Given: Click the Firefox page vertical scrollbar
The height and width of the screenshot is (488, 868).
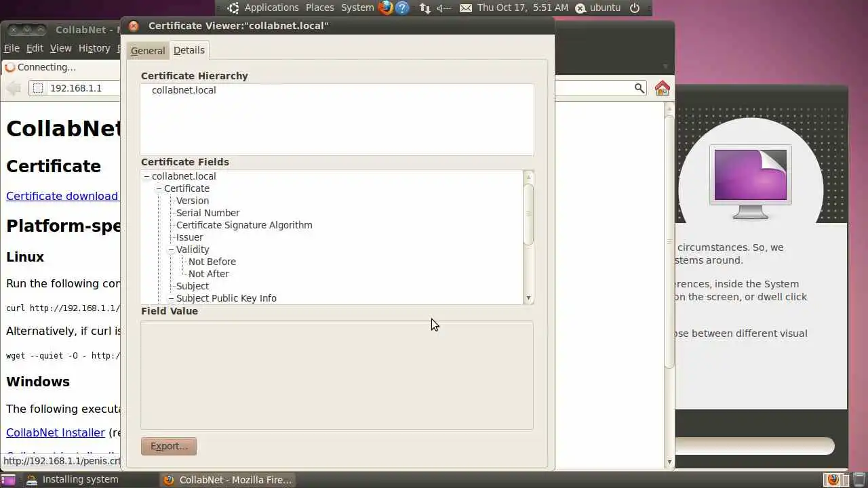Looking at the screenshot, I should [x=669, y=242].
